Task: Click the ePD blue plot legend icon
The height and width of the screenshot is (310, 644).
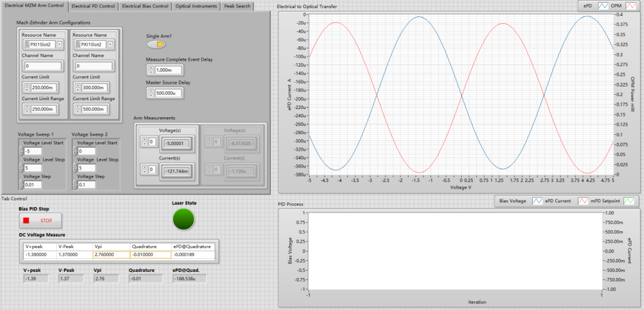Action: point(603,5)
